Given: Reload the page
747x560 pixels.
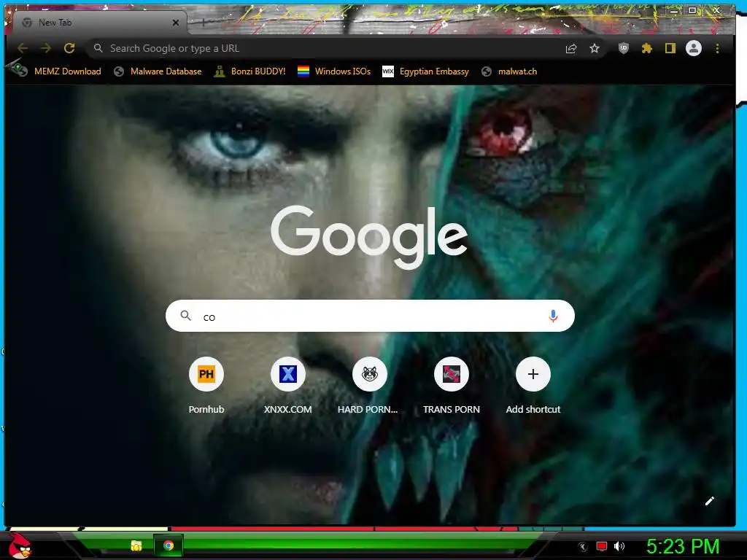Looking at the screenshot, I should (69, 48).
